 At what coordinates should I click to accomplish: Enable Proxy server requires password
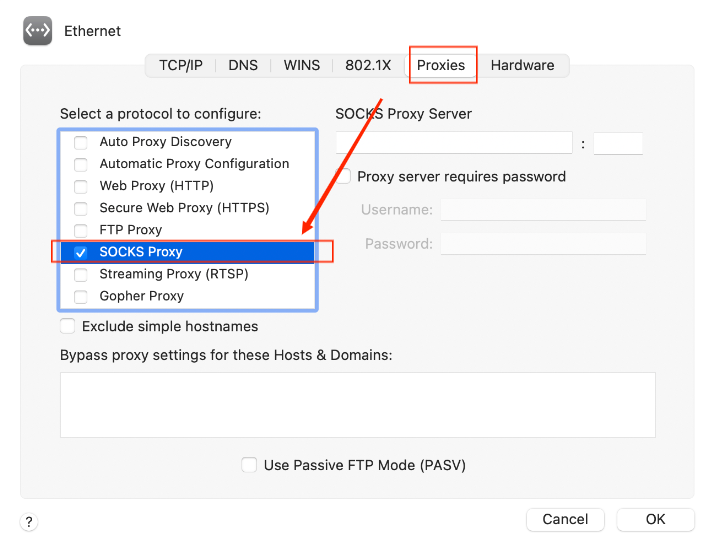click(x=344, y=177)
